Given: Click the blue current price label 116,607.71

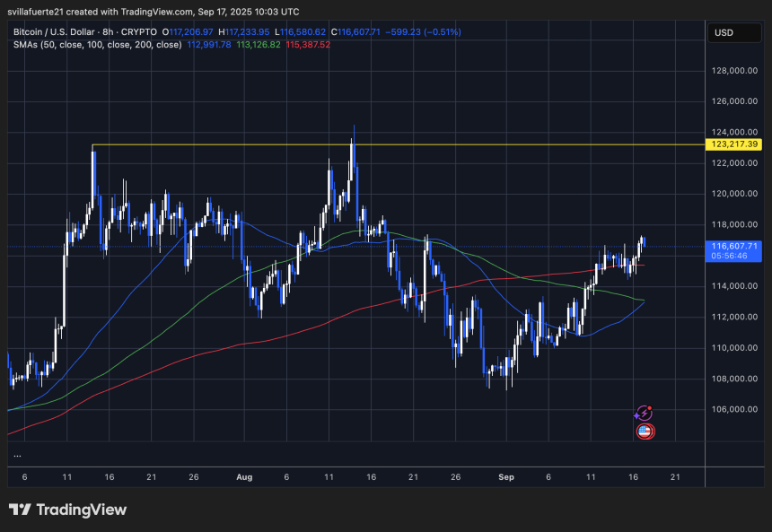Looking at the screenshot, I should coord(733,245).
